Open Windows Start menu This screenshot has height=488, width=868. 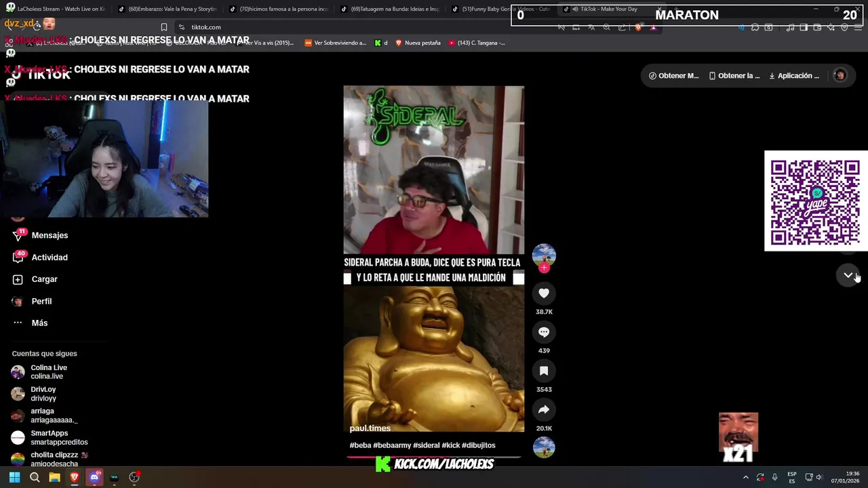14,477
